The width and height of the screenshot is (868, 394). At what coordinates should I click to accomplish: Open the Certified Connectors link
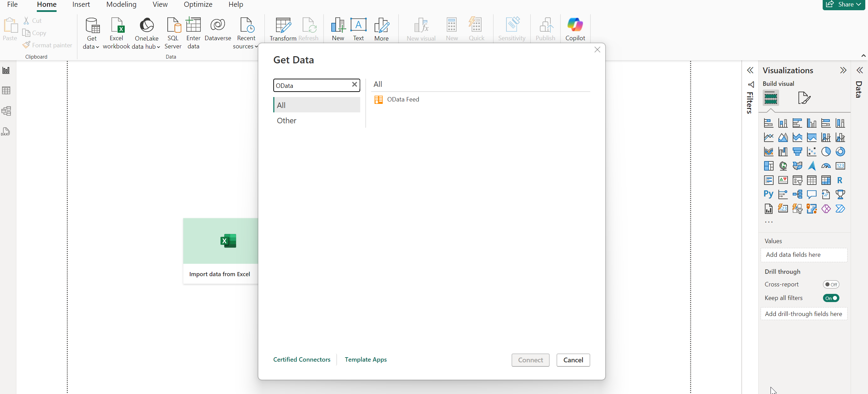tap(302, 359)
